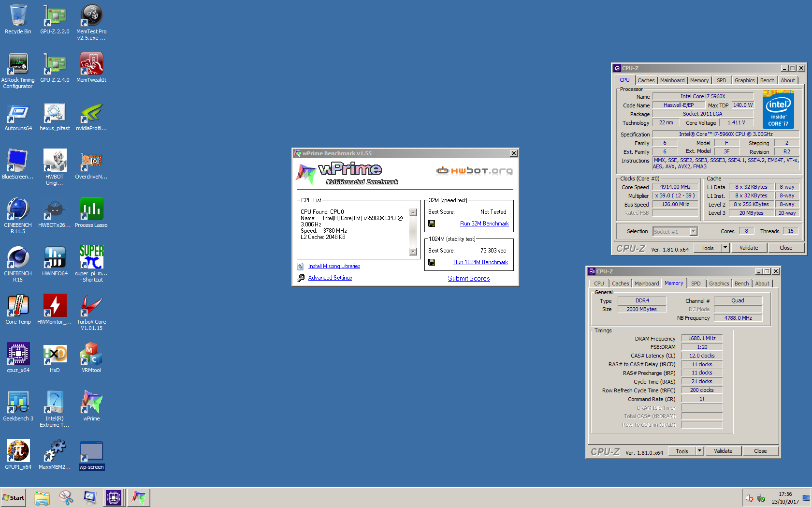Screen dimensions: 812x508
Task: Open the Core Temp desktop icon
Action: [x=18, y=310]
